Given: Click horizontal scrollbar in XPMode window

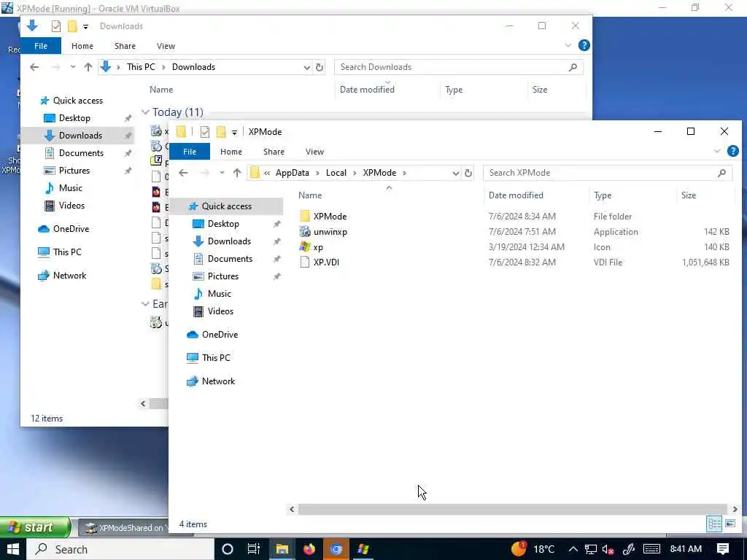Looking at the screenshot, I should [513, 509].
